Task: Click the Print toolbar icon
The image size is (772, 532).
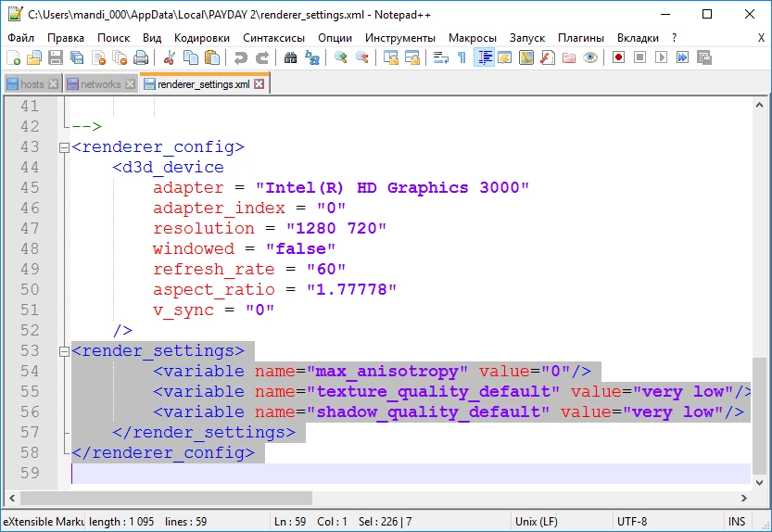Action: [x=143, y=57]
